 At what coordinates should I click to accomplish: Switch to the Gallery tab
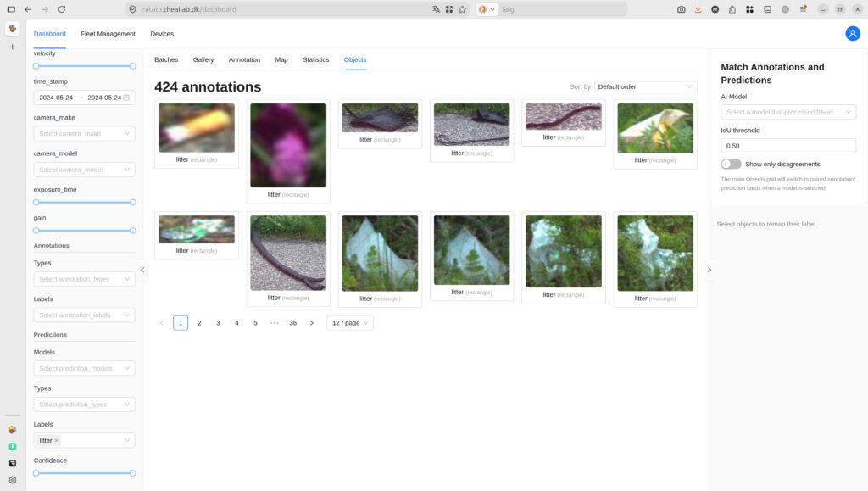[203, 59]
